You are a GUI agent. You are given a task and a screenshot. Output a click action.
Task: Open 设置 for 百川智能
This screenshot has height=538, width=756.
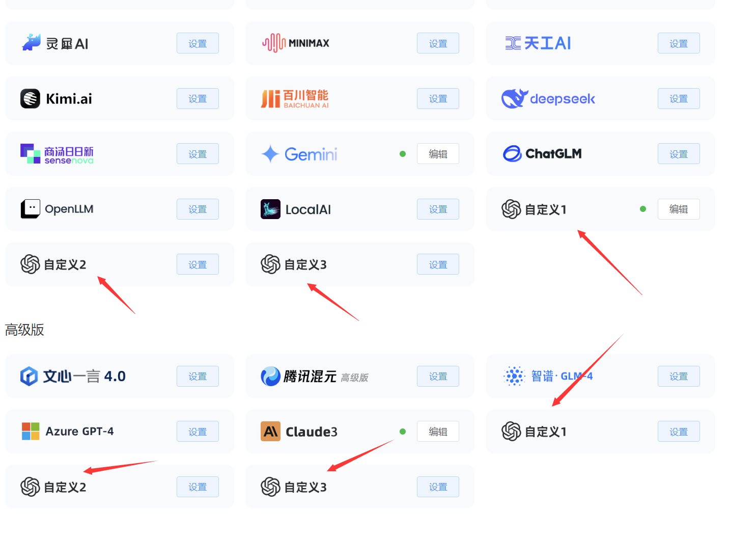click(x=438, y=98)
